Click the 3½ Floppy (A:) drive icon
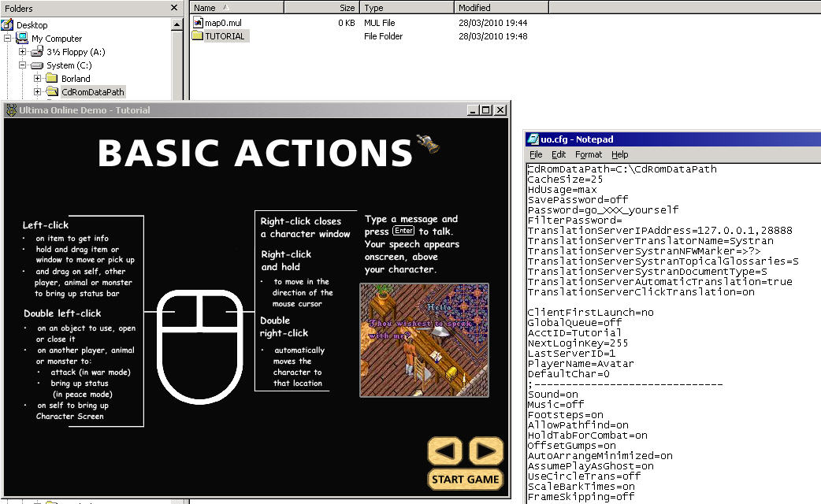This screenshot has height=504, width=821. click(x=37, y=52)
